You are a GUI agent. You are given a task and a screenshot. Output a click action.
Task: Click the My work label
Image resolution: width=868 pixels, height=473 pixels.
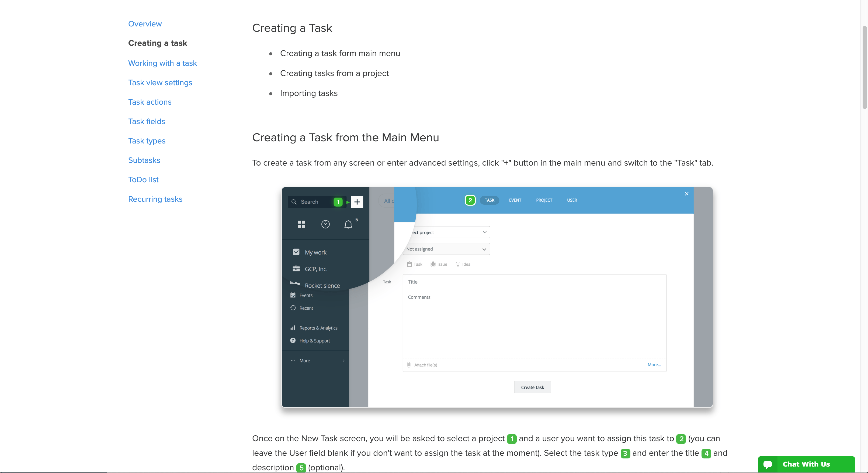(x=315, y=252)
